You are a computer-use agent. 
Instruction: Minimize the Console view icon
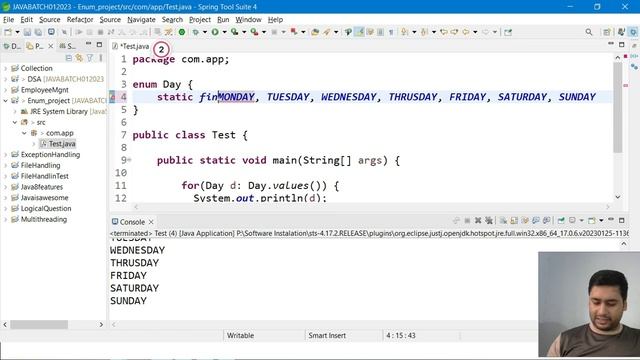pos(611,220)
